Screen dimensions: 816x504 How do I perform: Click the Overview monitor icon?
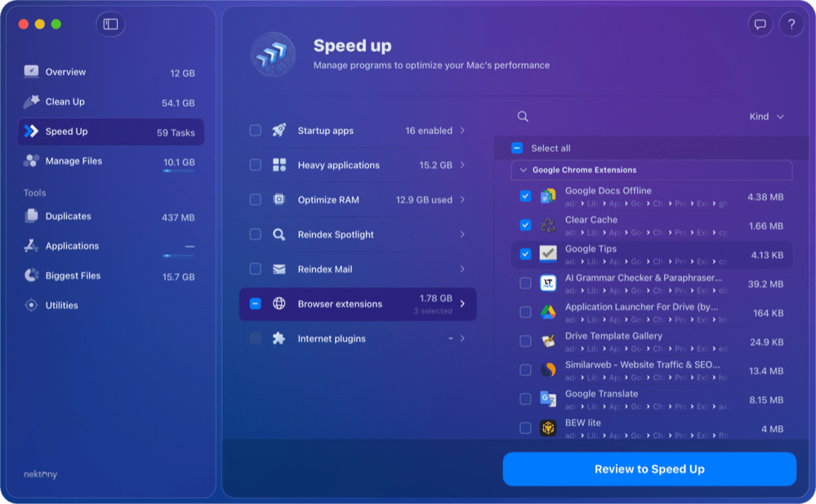coord(31,71)
